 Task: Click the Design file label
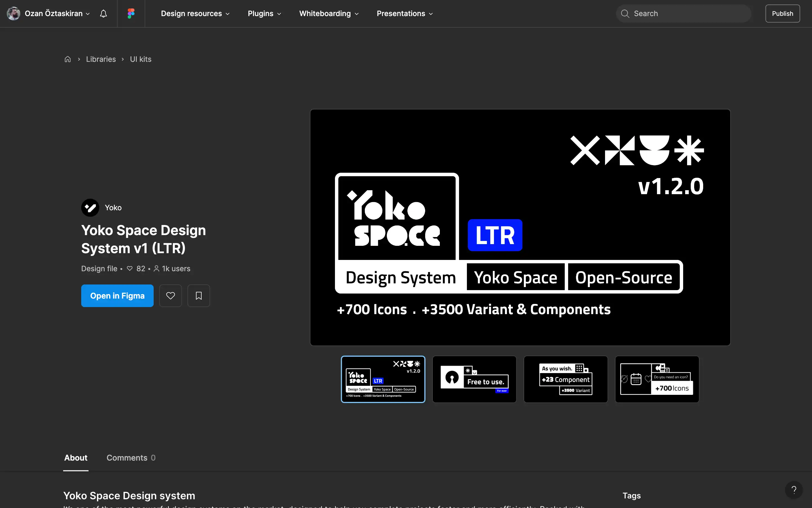99,269
